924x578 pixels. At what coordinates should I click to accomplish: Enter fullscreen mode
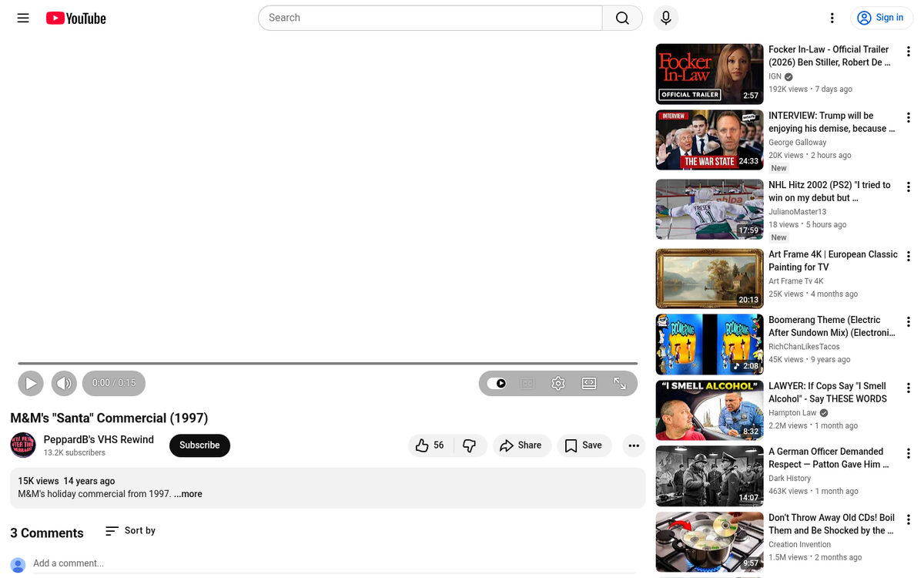[x=619, y=383]
